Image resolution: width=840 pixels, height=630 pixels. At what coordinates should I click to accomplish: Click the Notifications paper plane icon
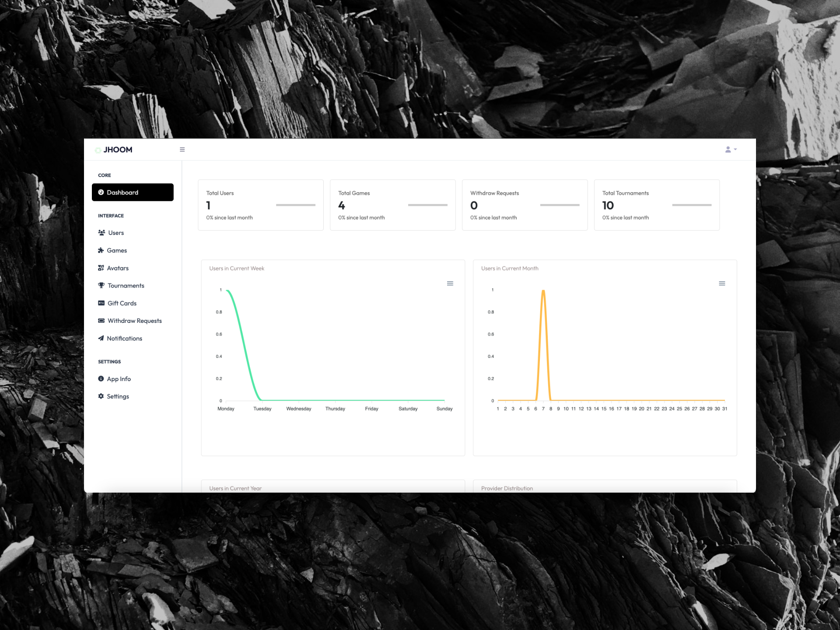point(101,338)
